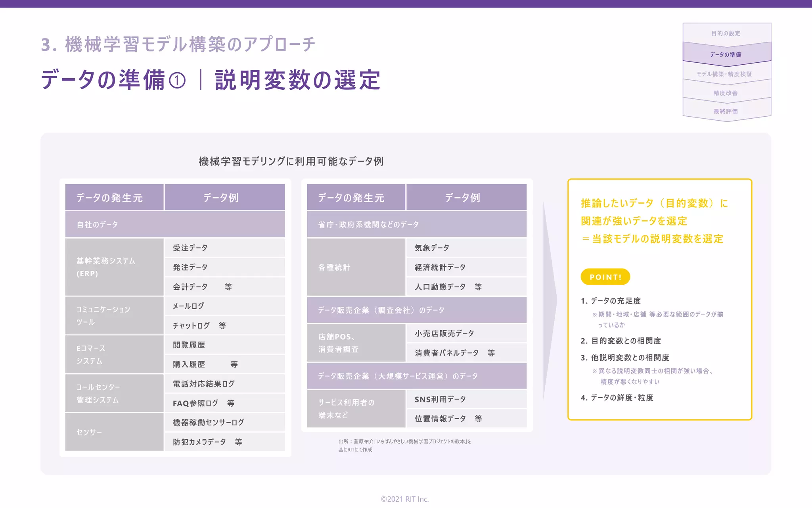The width and height of the screenshot is (812, 508).
Task: Select the highlighted データの準備 step
Action: pos(726,54)
